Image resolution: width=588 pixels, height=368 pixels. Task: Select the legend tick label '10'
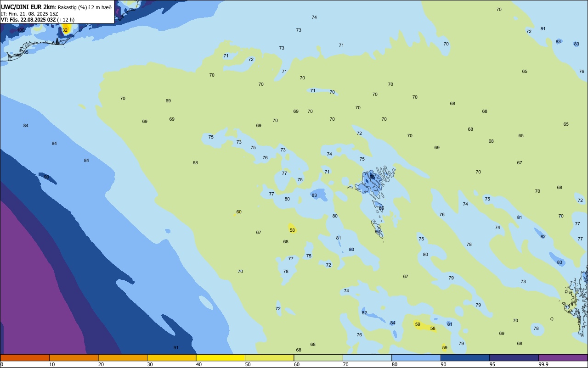[x=52, y=364]
